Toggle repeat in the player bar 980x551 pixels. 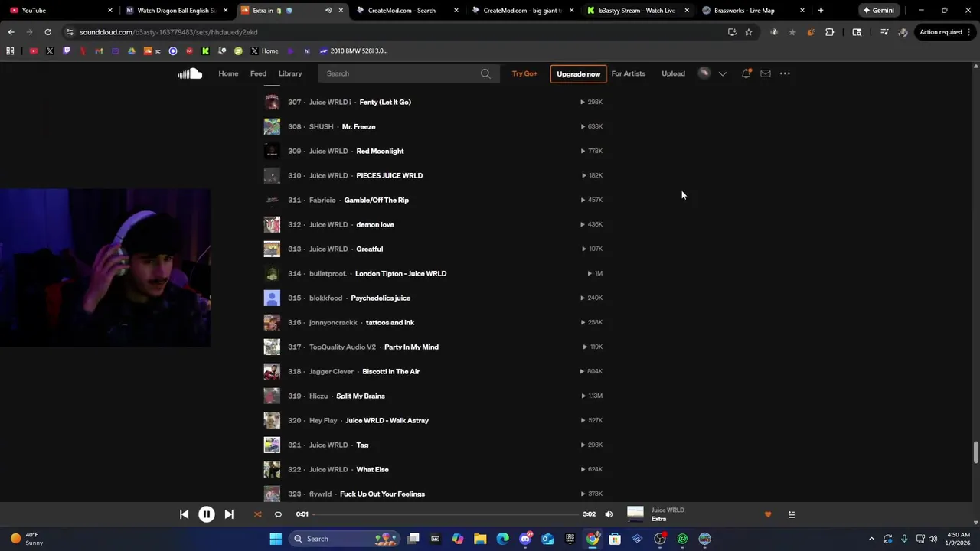278,514
